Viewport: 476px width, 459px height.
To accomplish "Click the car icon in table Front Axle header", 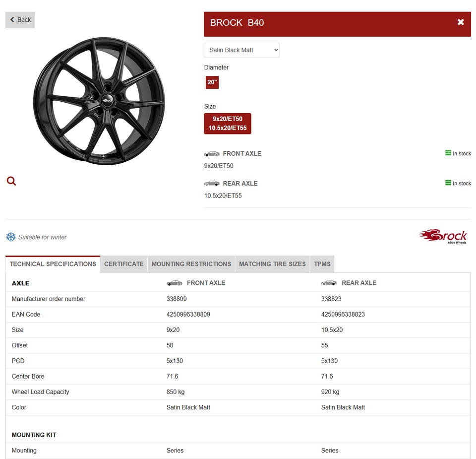I will coord(174,283).
